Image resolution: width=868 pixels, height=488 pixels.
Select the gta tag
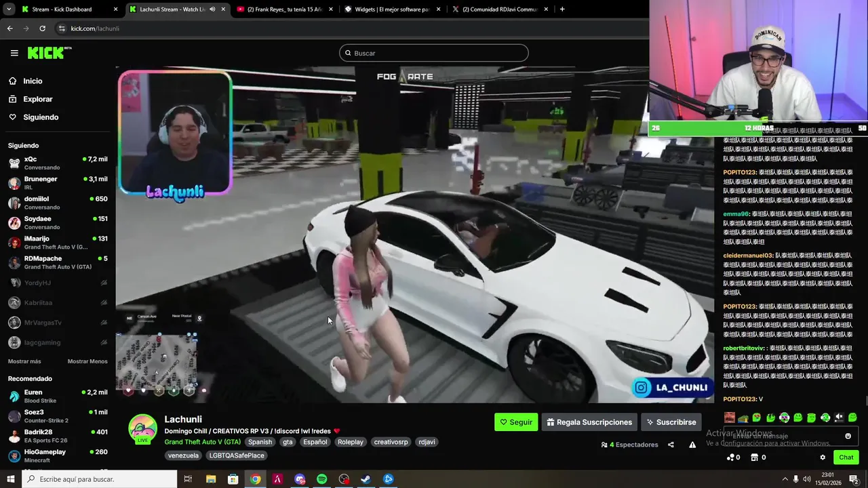(x=288, y=442)
